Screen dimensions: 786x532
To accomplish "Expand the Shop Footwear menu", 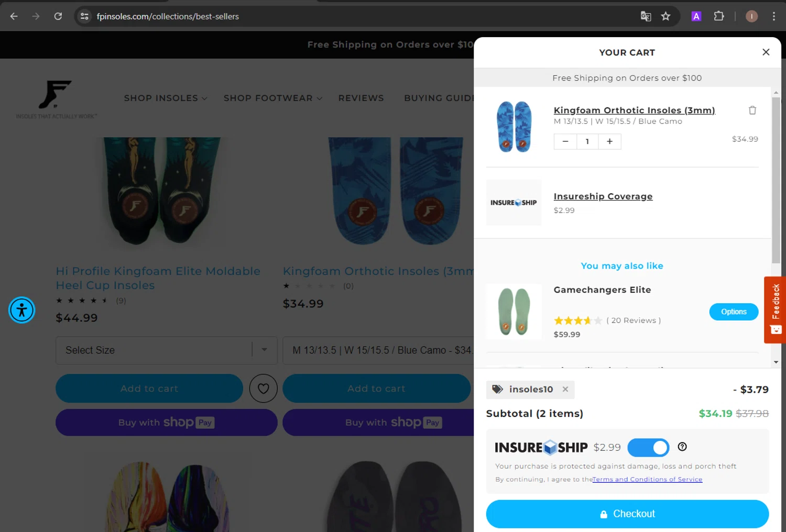I will [272, 98].
